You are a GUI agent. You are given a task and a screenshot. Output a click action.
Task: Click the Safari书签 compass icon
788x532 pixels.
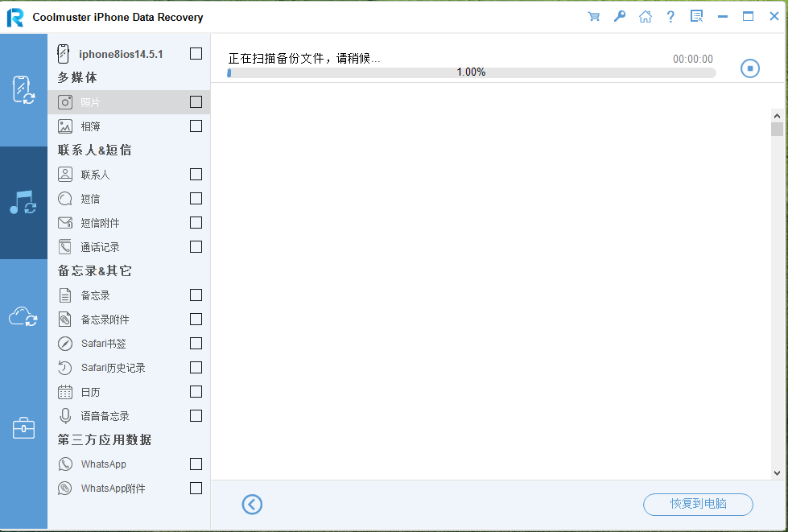click(x=65, y=344)
